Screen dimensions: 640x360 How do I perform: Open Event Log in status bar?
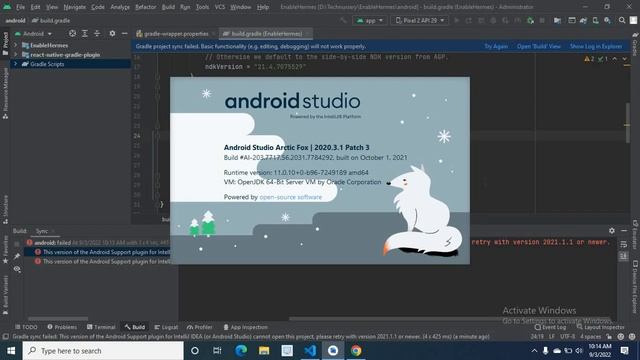(550, 327)
